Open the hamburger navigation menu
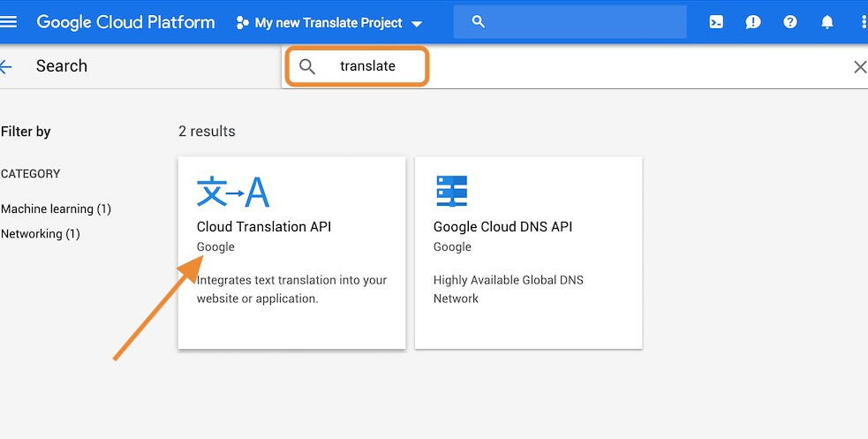Screen dimensions: 868x439 (x=9, y=22)
